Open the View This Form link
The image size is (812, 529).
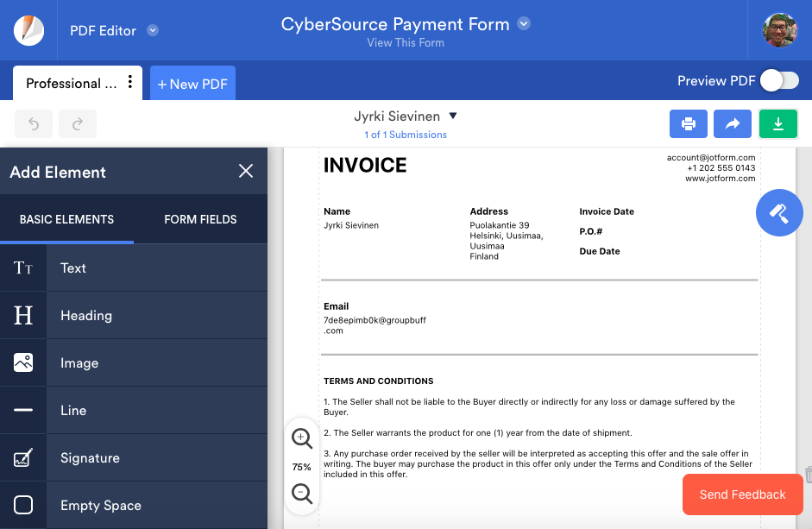[406, 42]
